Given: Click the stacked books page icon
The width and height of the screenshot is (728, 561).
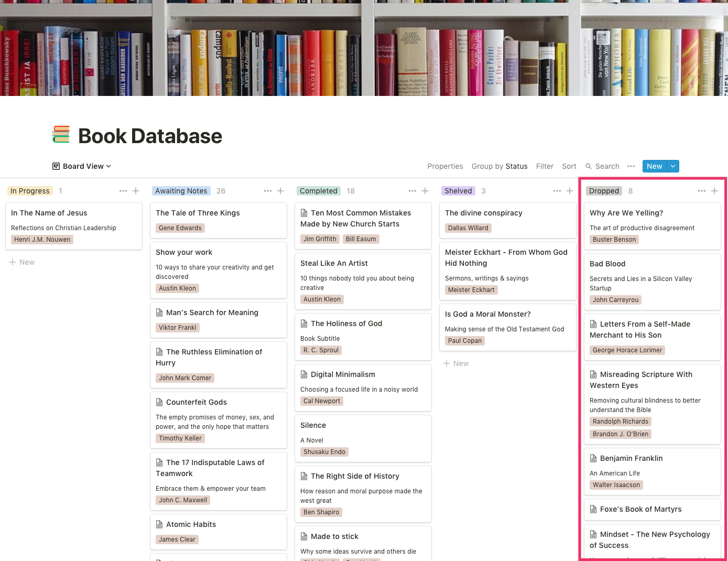Looking at the screenshot, I should pos(61,135).
